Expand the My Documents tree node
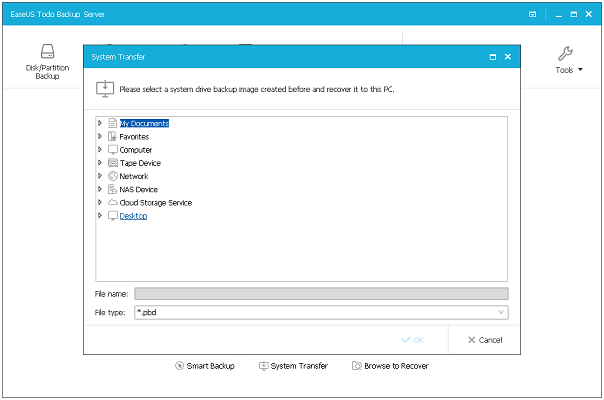The height and width of the screenshot is (400, 604). point(100,123)
